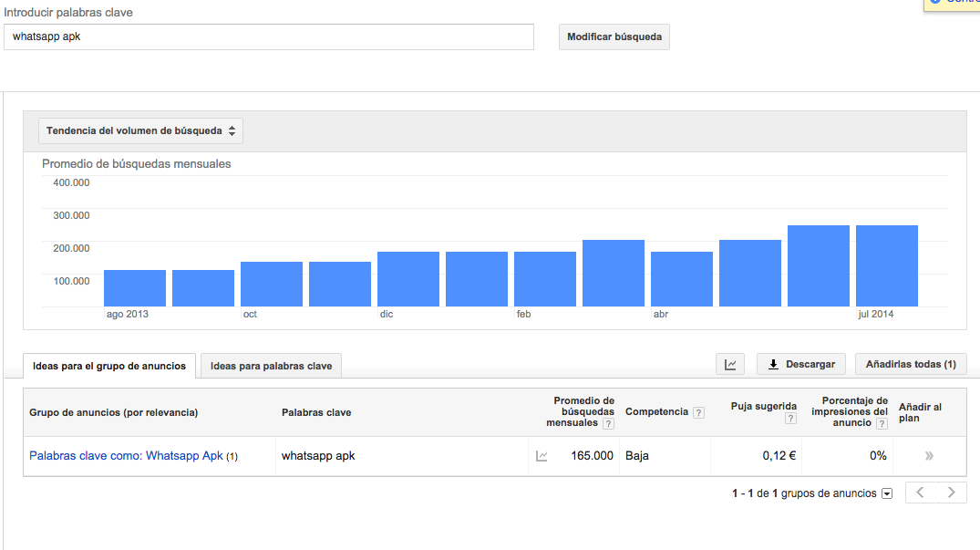The image size is (980, 550).
Task: Click the jul 2014 bar in chart
Action: click(887, 266)
